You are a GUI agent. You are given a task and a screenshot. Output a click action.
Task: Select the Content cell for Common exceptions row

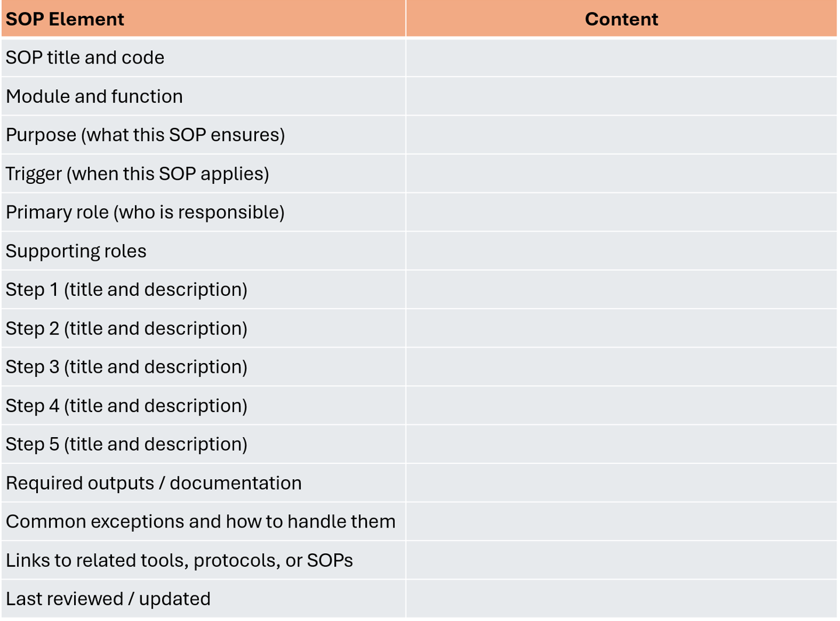[621, 522]
